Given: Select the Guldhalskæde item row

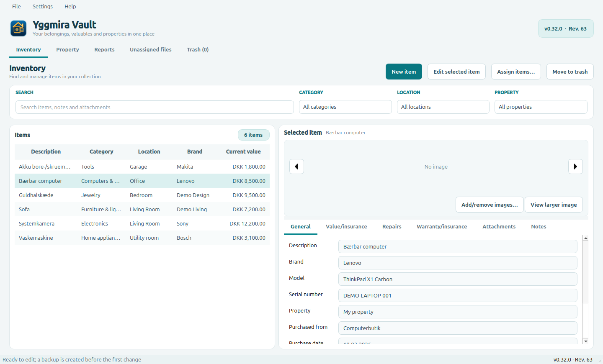Looking at the screenshot, I should 142,195.
